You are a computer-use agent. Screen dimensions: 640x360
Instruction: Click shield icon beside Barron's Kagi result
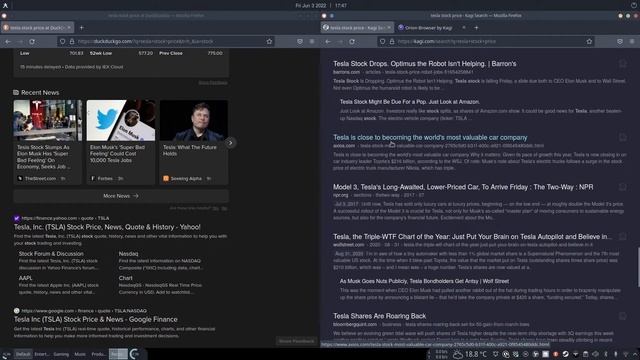[x=622, y=63]
